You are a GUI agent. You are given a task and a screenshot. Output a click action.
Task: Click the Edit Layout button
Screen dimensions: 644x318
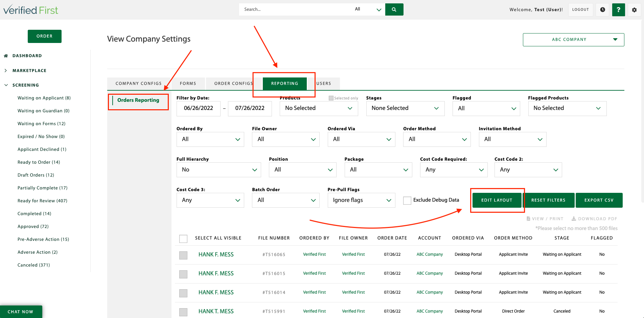[497, 200]
